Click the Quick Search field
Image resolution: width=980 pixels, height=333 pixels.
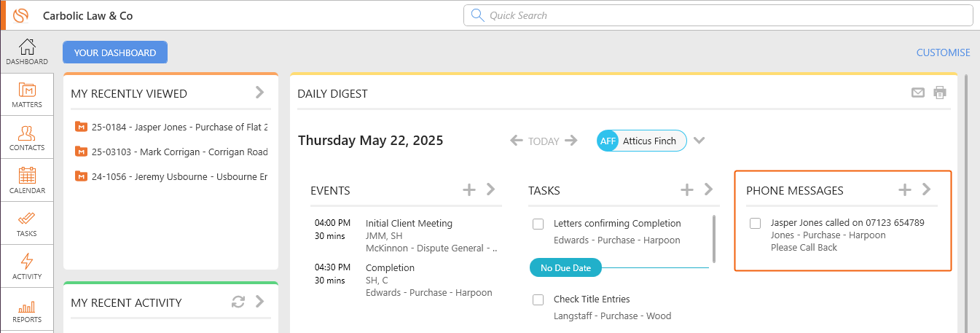point(718,15)
